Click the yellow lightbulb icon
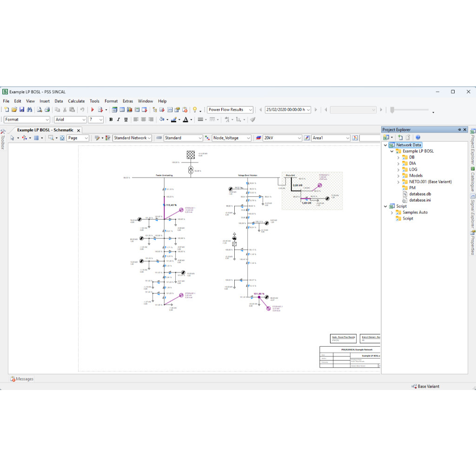 click(x=195, y=110)
